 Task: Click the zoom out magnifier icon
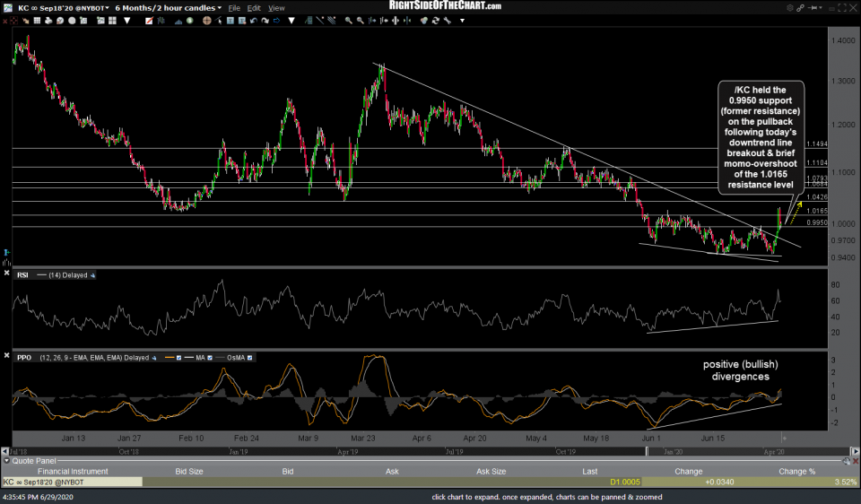pyautogui.click(x=360, y=21)
